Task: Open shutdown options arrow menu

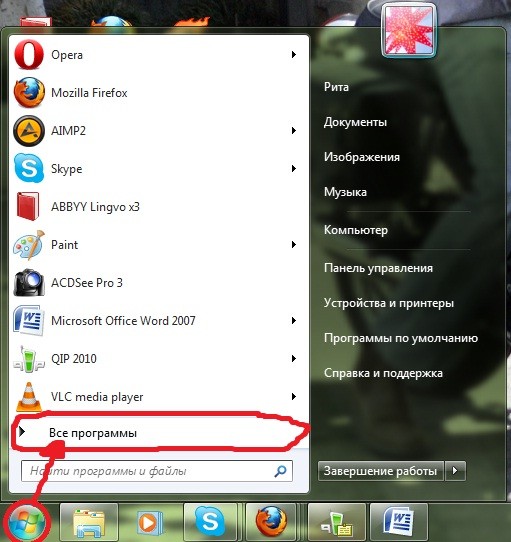Action: (x=455, y=470)
